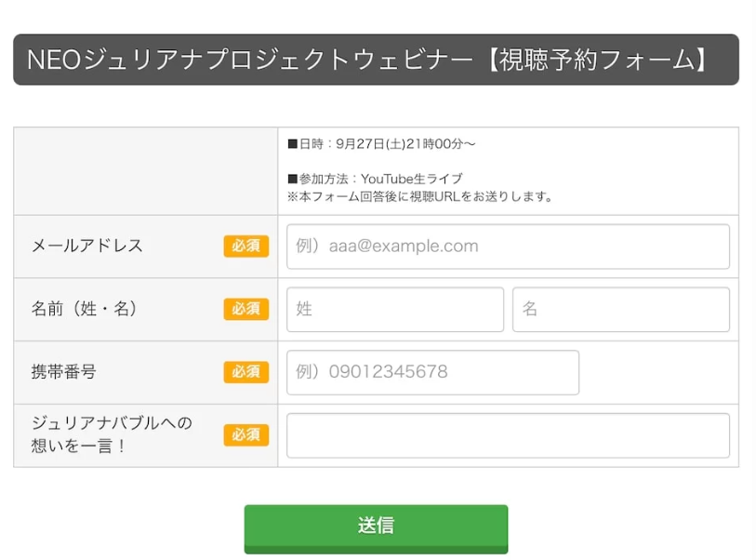Click the ※本フォーム回答後 note text
The height and width of the screenshot is (560, 756).
tap(420, 196)
